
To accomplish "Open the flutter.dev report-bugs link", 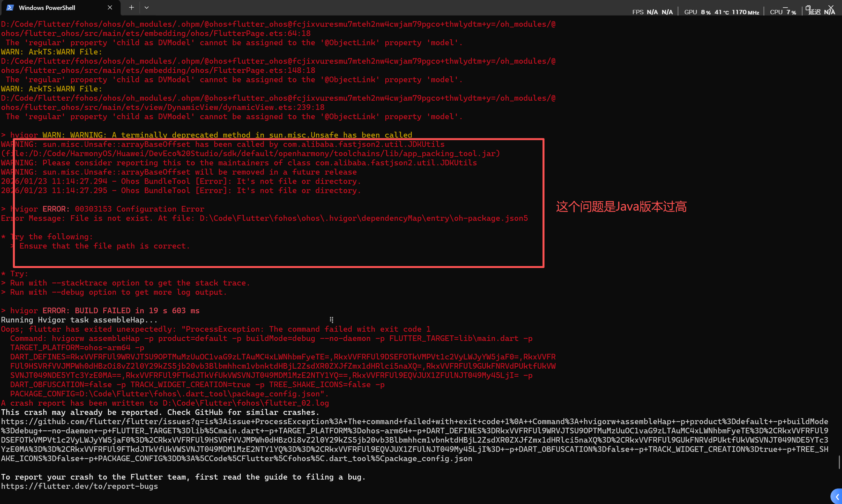I will (80, 486).
